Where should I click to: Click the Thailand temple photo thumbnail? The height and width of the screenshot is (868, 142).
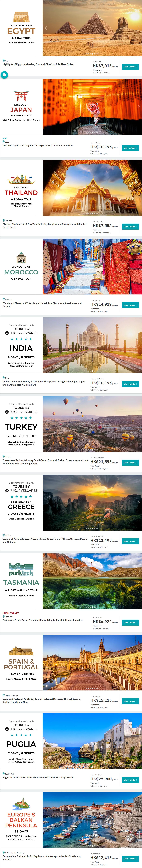point(92,188)
